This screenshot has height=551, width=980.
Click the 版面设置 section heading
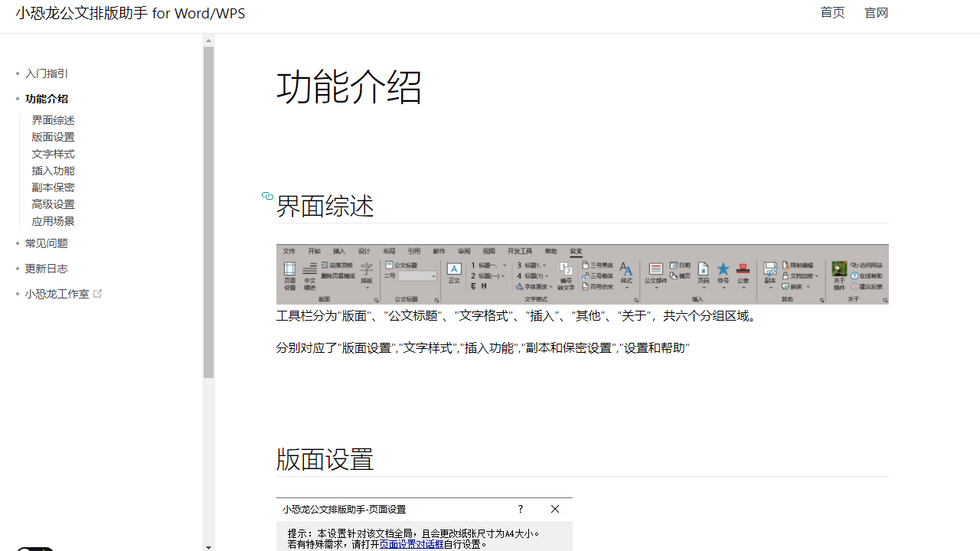pyautogui.click(x=325, y=460)
